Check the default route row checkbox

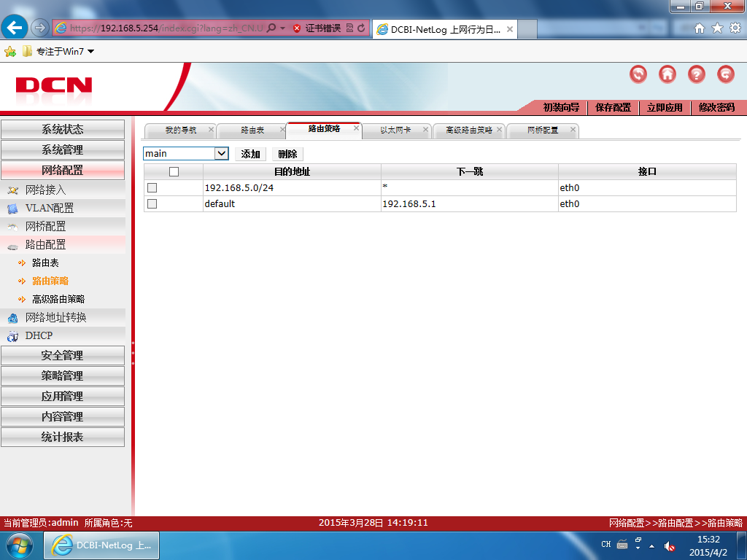[152, 204]
